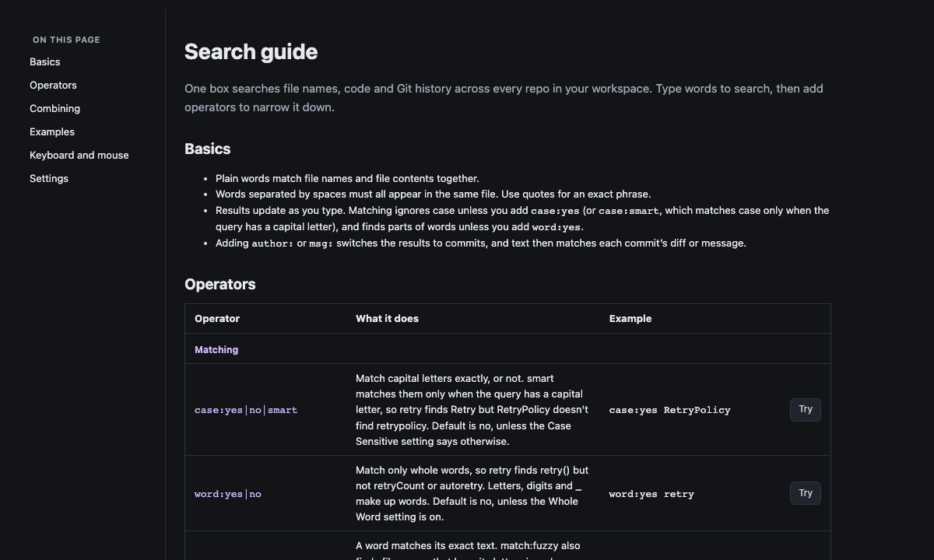Viewport: 934px width, 560px height.
Task: Click the Operators section heading
Action: 220,284
